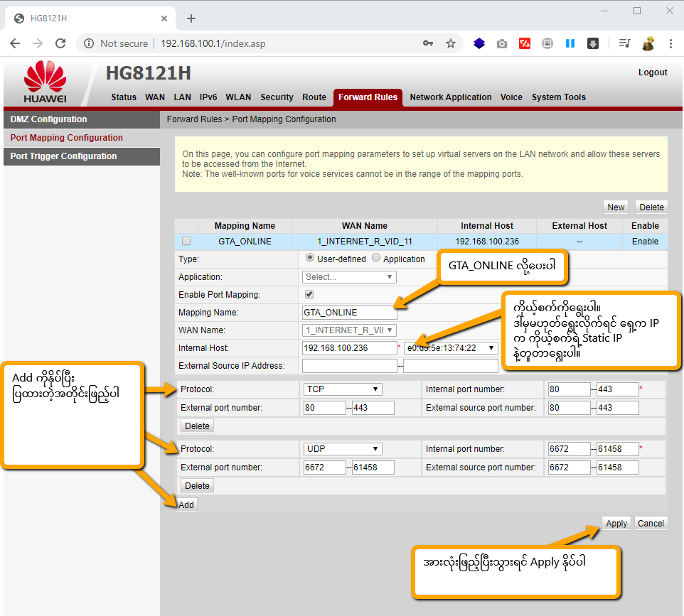Click the browser address bar URL
Viewport: 684px width, 616px height.
click(x=213, y=43)
